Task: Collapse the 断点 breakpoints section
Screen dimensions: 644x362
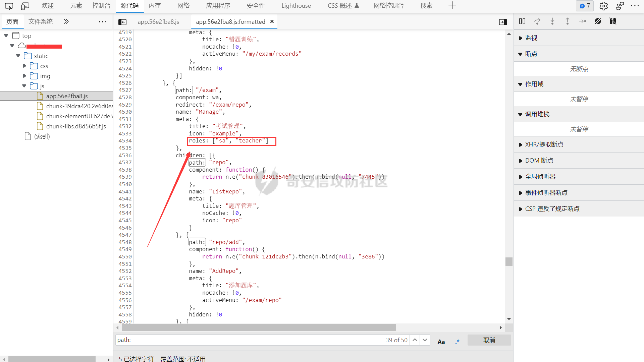Action: [579, 54]
